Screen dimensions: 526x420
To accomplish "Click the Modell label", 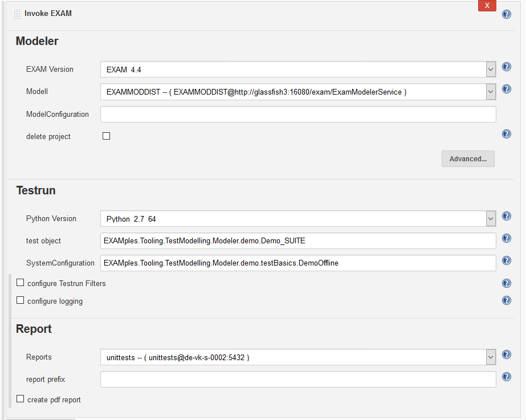I will [37, 91].
